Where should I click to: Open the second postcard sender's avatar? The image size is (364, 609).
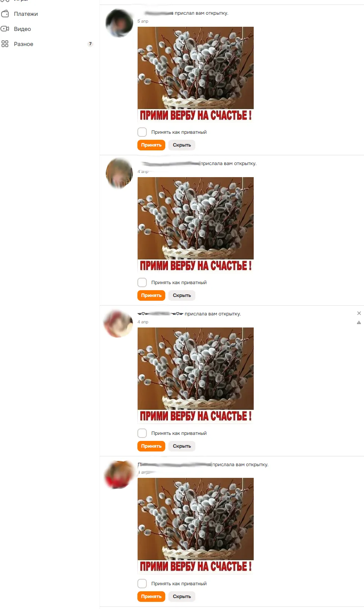[119, 173]
